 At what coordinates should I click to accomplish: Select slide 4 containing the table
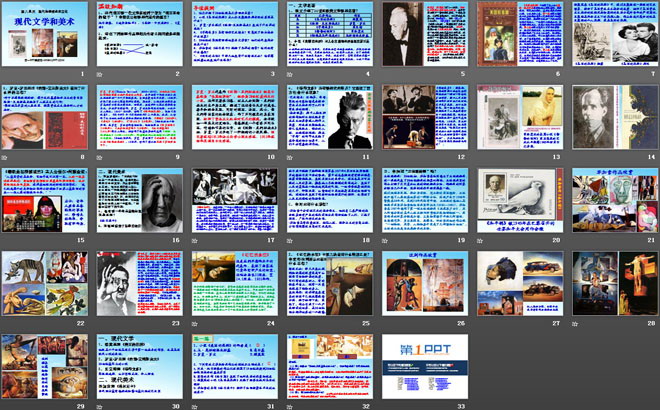click(330, 34)
